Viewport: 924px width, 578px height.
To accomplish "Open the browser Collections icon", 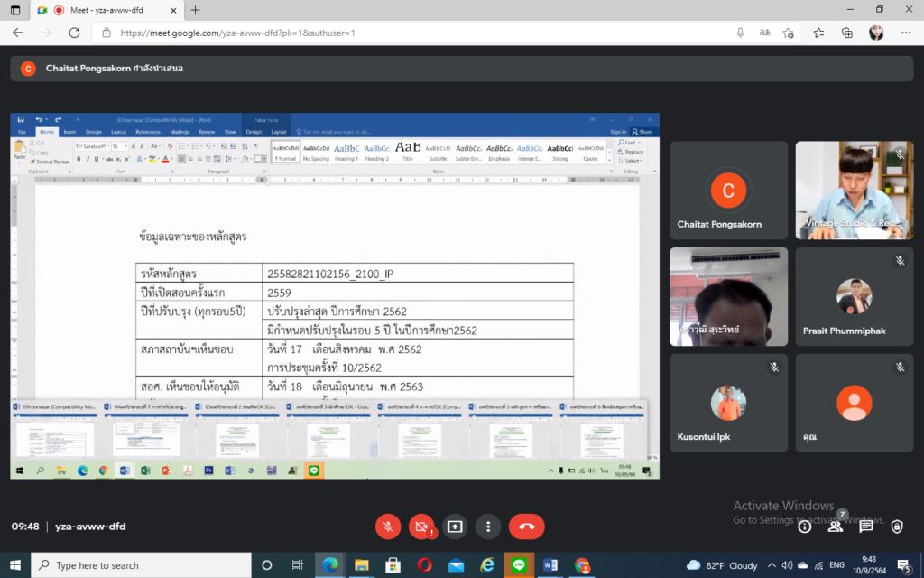I will pyautogui.click(x=847, y=33).
